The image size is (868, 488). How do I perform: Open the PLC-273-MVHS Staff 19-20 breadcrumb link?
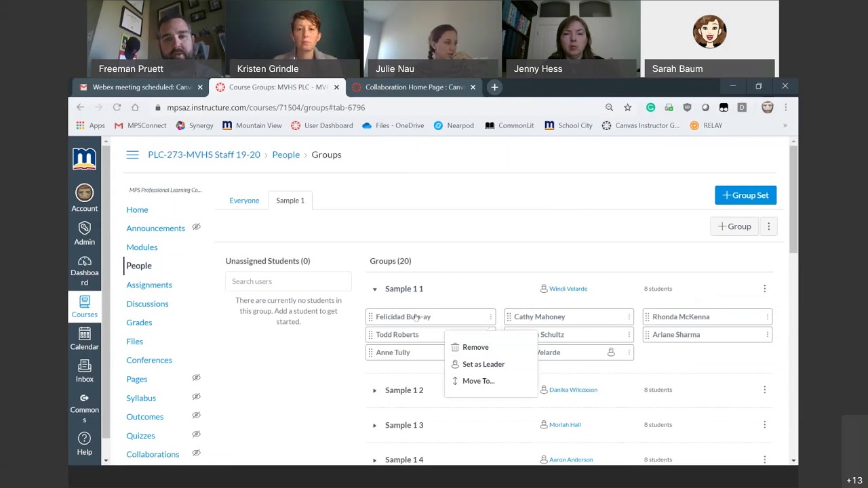pos(204,155)
